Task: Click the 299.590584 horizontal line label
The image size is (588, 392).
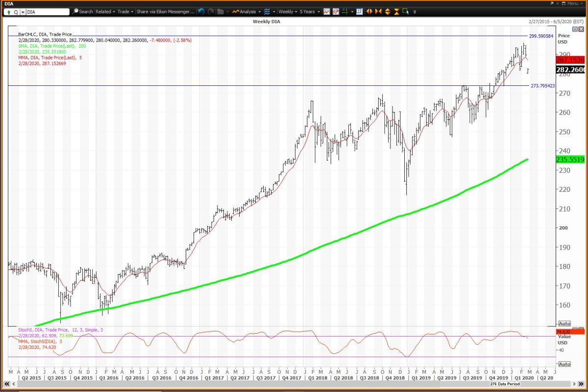Action: [541, 36]
